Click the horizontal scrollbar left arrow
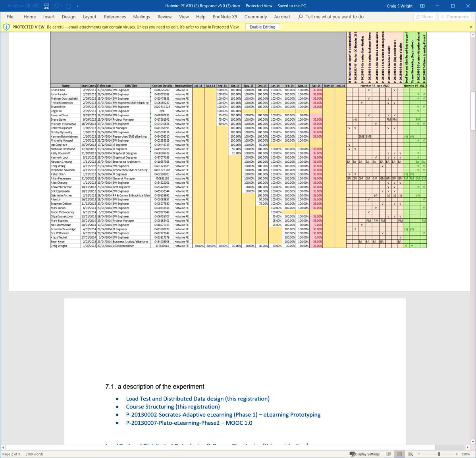This screenshot has width=476, height=458. (x=3, y=447)
